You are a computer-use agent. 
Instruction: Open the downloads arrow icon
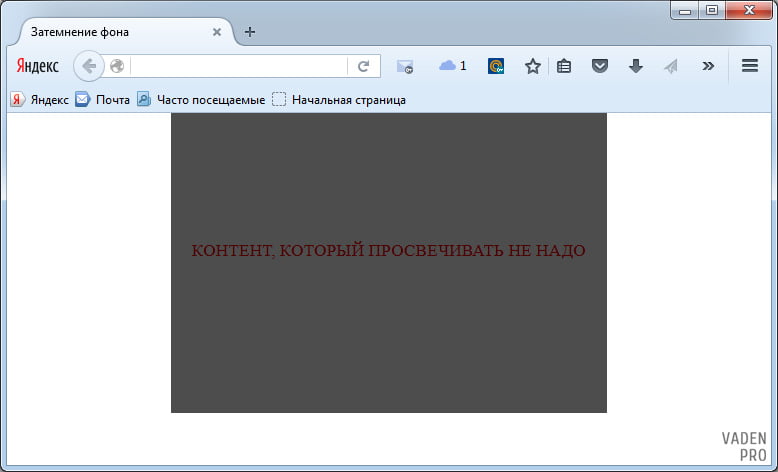(635, 66)
